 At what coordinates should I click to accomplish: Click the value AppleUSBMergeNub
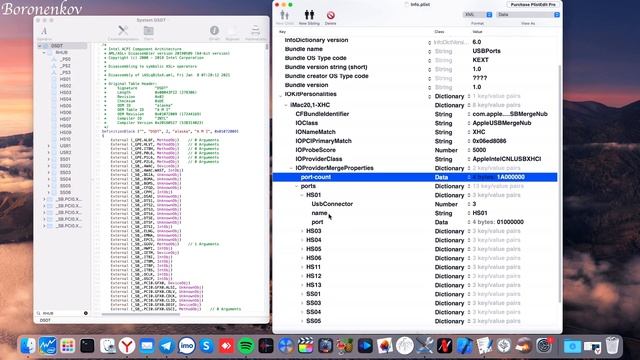502,123
